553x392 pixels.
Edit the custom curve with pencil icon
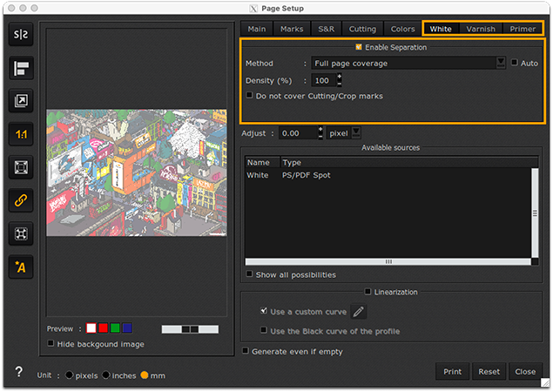(359, 312)
